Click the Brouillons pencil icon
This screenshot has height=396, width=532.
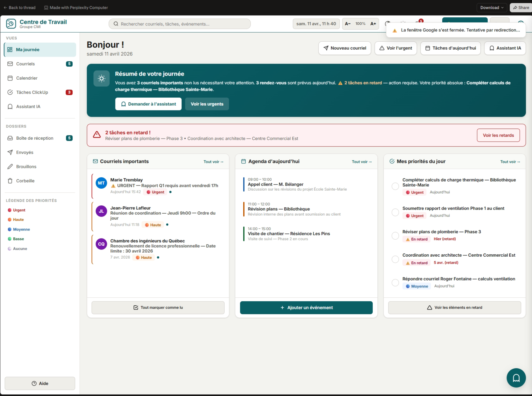(10, 167)
